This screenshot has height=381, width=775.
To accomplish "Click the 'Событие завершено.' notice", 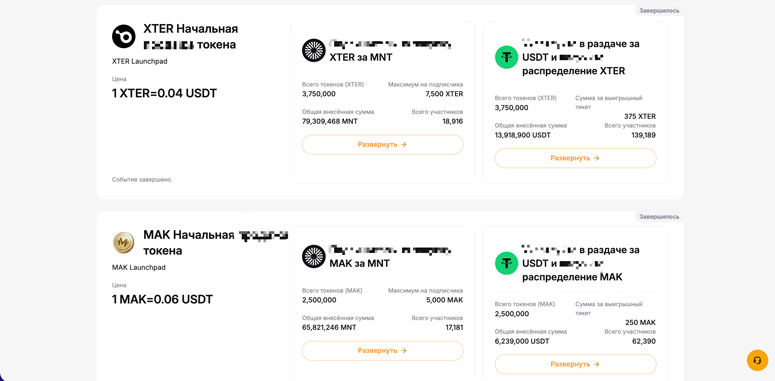I will pyautogui.click(x=142, y=179).
